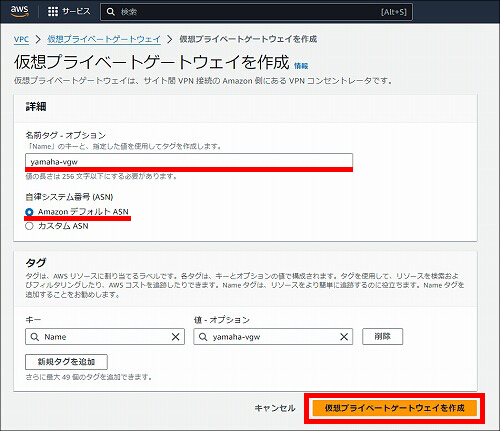Click the orange 仮想プライベートゲートウェイを作成 button
Image resolution: width=500 pixels, height=431 pixels.
pos(395,408)
